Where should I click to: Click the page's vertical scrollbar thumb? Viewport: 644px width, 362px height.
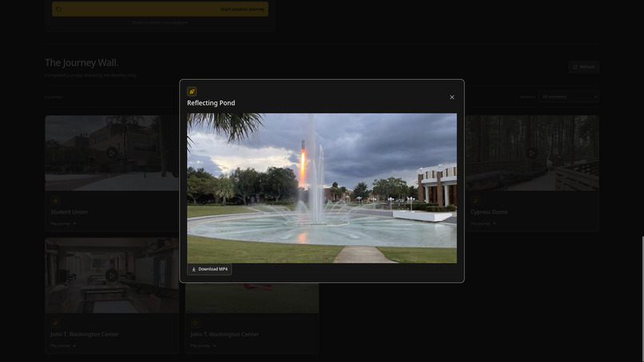[642, 299]
